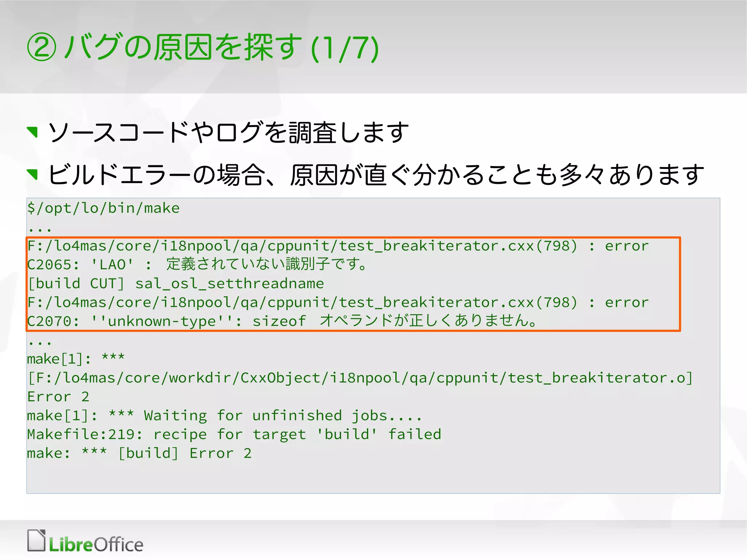Click 'make[1]: *** Waiting for unfinished jobs....'
The width and height of the screenshot is (747, 560).
click(225, 416)
